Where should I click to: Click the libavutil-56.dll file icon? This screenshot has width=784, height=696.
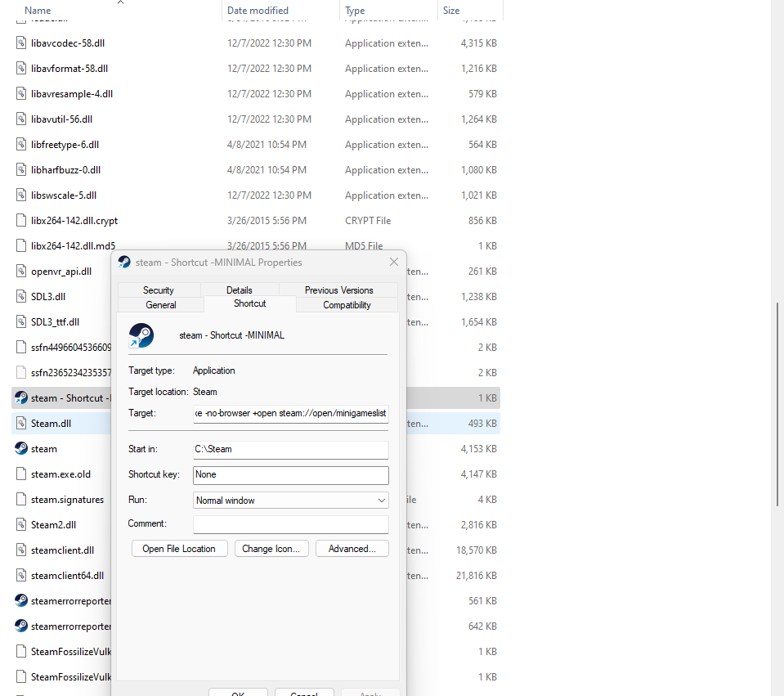[21, 119]
